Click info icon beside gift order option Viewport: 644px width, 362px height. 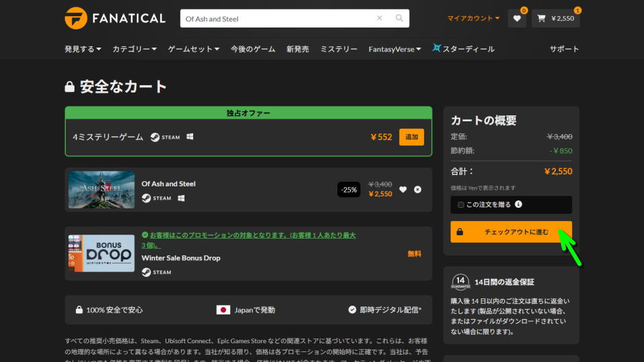519,204
